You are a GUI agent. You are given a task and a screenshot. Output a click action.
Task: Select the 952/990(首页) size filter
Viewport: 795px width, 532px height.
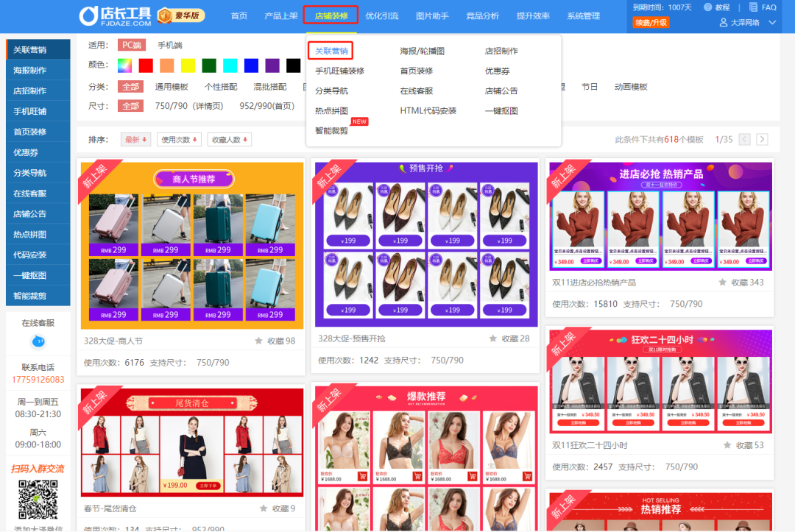(266, 106)
